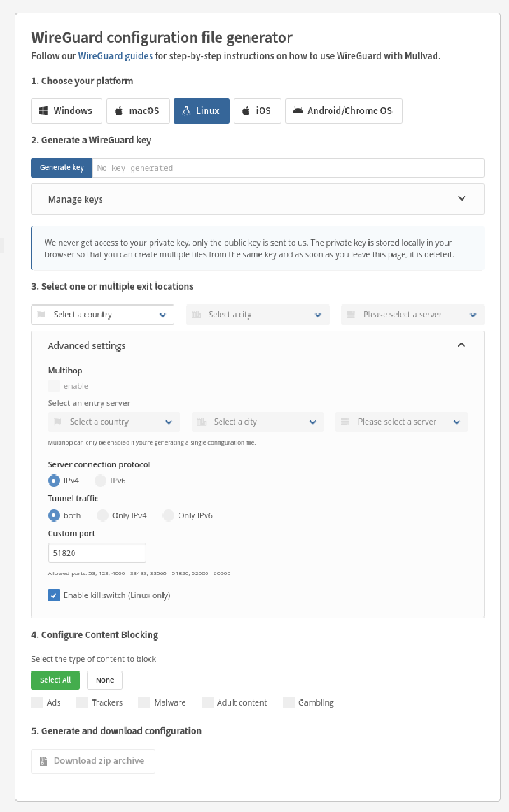Click the Generate key button

(61, 167)
